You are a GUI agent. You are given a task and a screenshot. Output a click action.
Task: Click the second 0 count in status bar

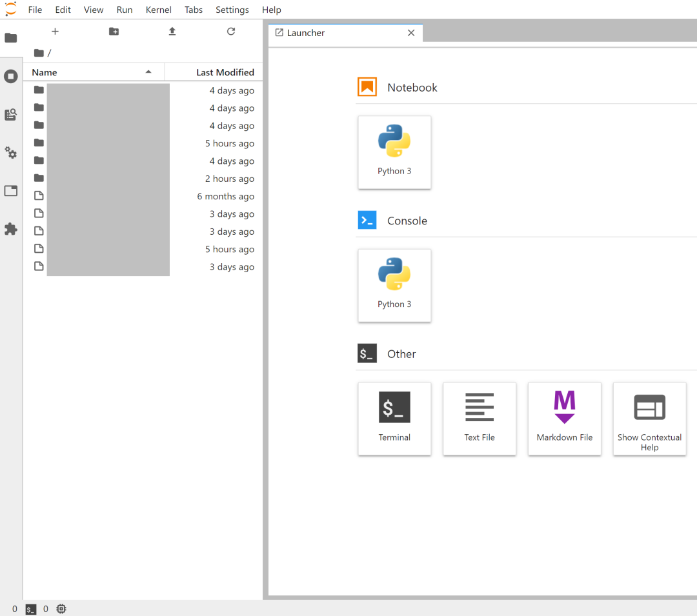pos(45,609)
